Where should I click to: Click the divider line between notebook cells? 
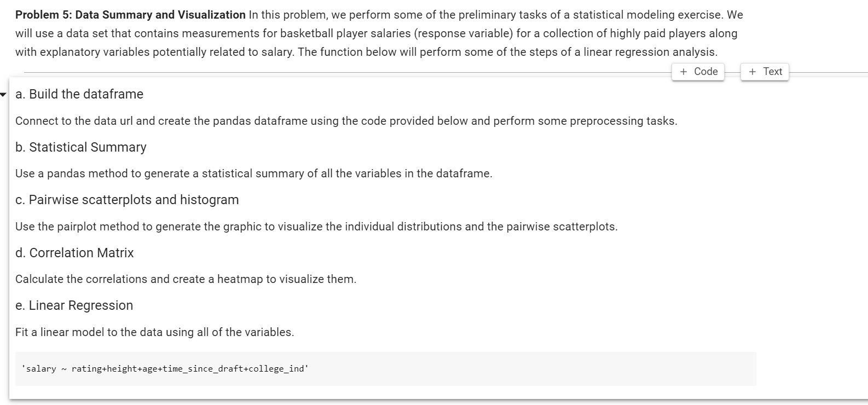(328, 71)
